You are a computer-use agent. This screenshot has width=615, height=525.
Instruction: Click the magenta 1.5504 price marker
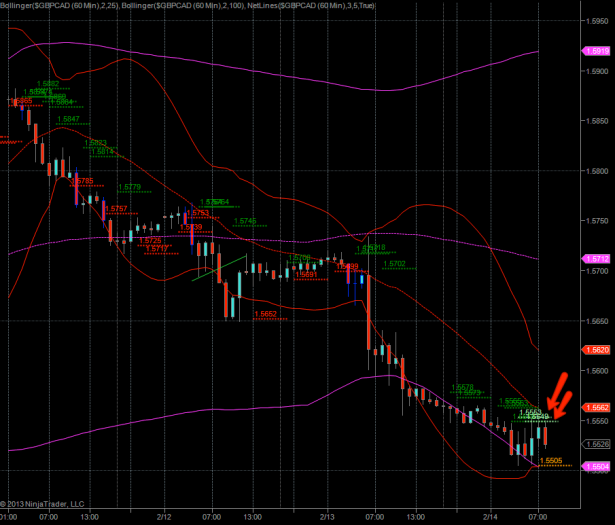pos(597,466)
